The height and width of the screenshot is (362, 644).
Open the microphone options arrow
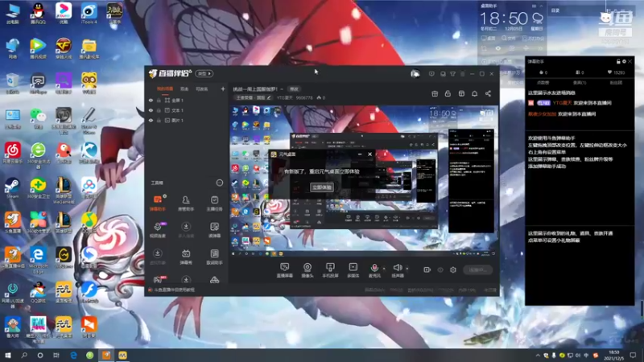(x=384, y=269)
